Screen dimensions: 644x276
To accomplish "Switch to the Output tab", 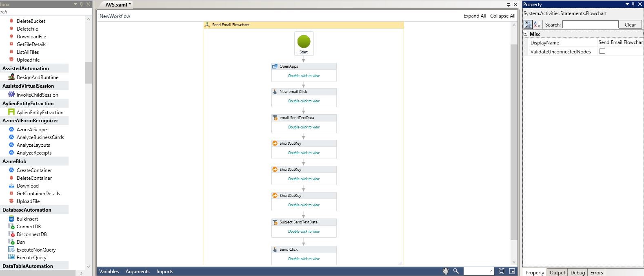I will (x=557, y=272).
